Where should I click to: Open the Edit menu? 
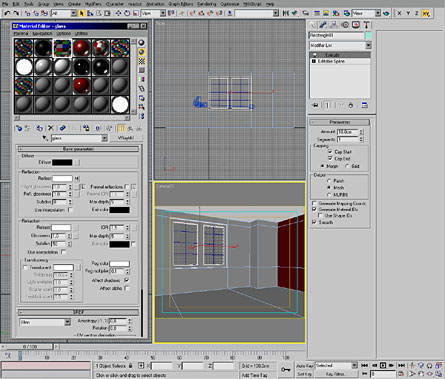coord(16,4)
